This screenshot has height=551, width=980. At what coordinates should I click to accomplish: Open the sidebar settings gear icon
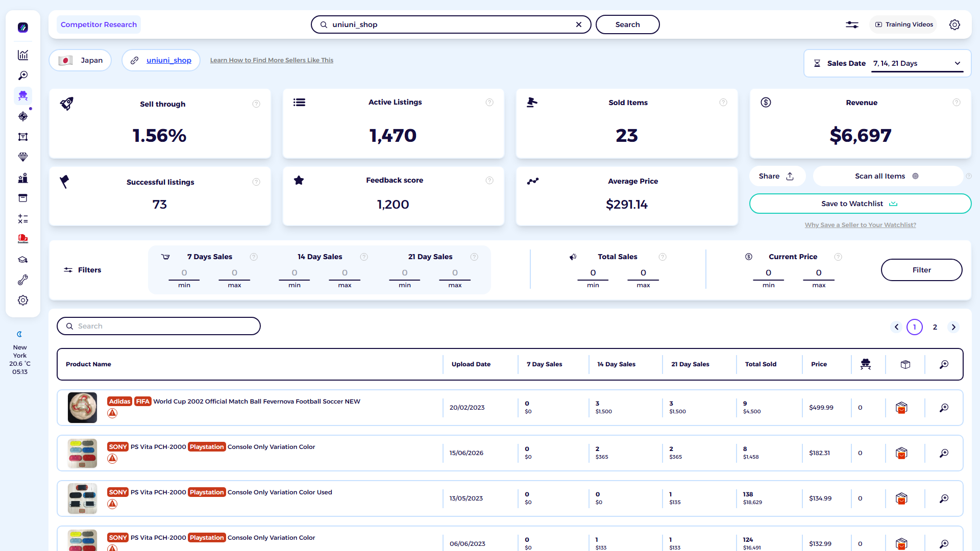[23, 300]
